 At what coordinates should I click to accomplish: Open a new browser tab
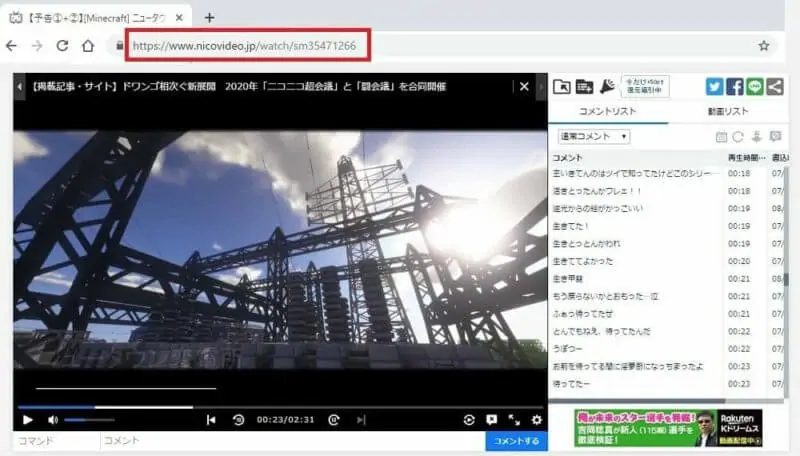pos(209,18)
